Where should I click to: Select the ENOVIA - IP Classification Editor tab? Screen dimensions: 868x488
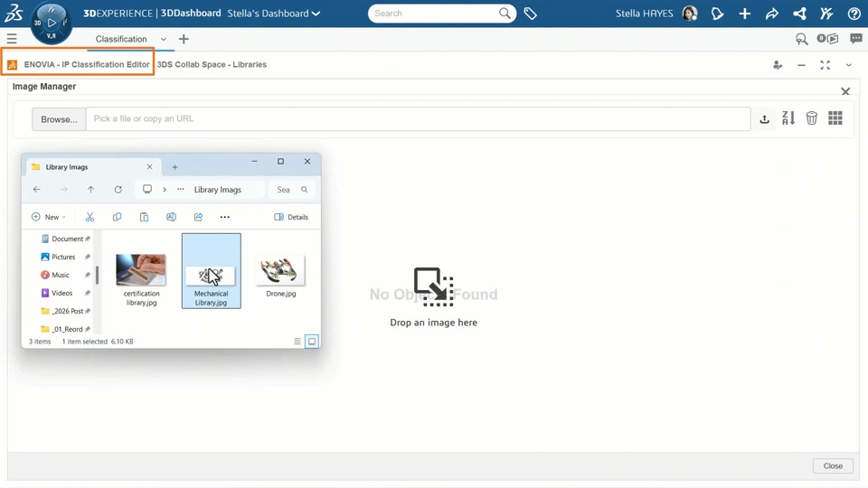[78, 65]
